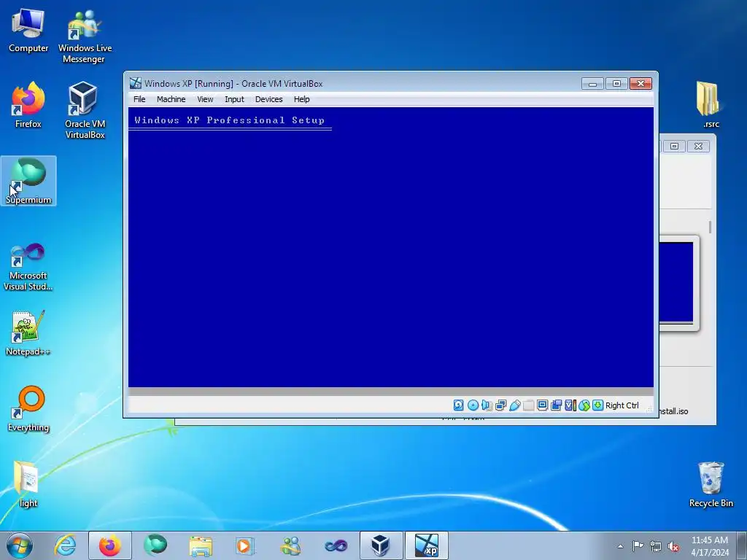Select the Notepad++ desktop shortcut
The image size is (747, 560).
[28, 333]
